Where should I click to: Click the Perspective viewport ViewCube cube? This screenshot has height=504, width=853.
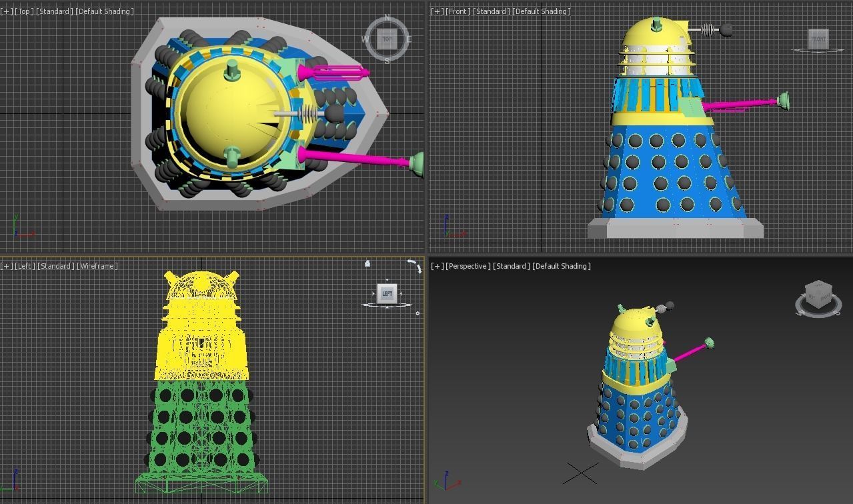click(818, 293)
